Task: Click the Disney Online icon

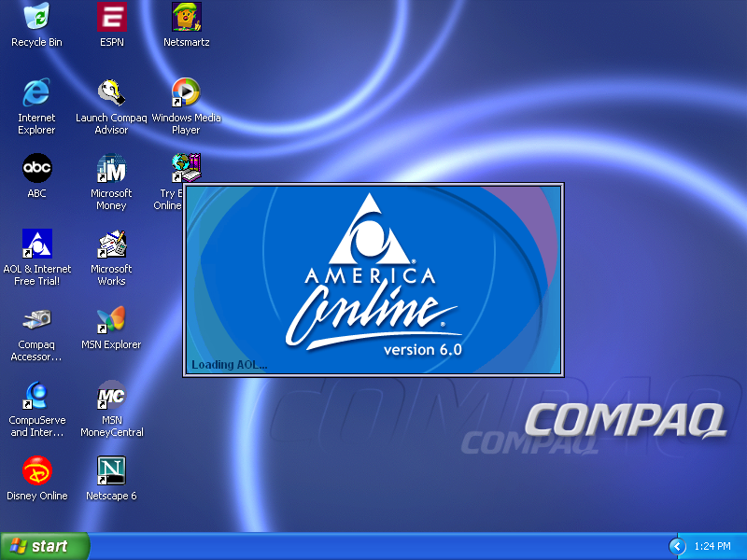Action: pos(37,470)
